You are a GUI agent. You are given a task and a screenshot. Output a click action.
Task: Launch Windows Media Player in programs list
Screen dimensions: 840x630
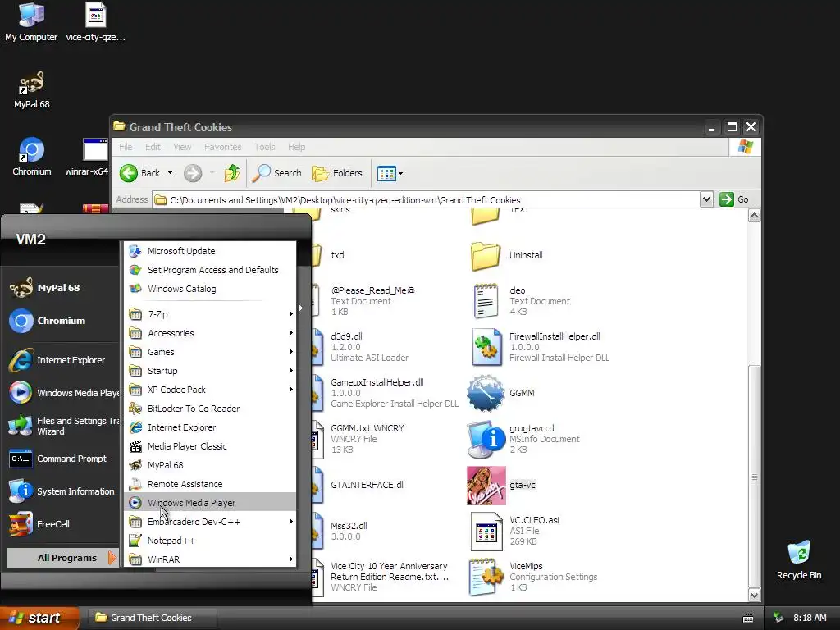pos(210,503)
